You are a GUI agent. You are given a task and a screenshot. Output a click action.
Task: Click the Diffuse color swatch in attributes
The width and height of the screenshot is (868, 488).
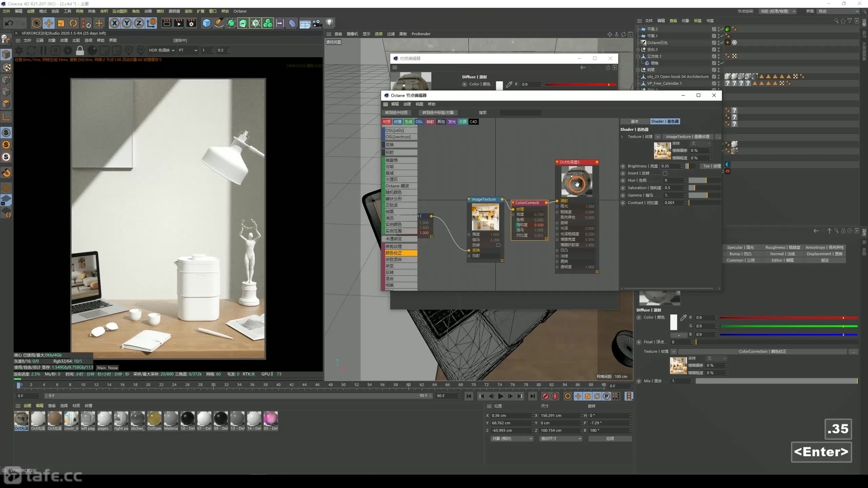tap(674, 322)
